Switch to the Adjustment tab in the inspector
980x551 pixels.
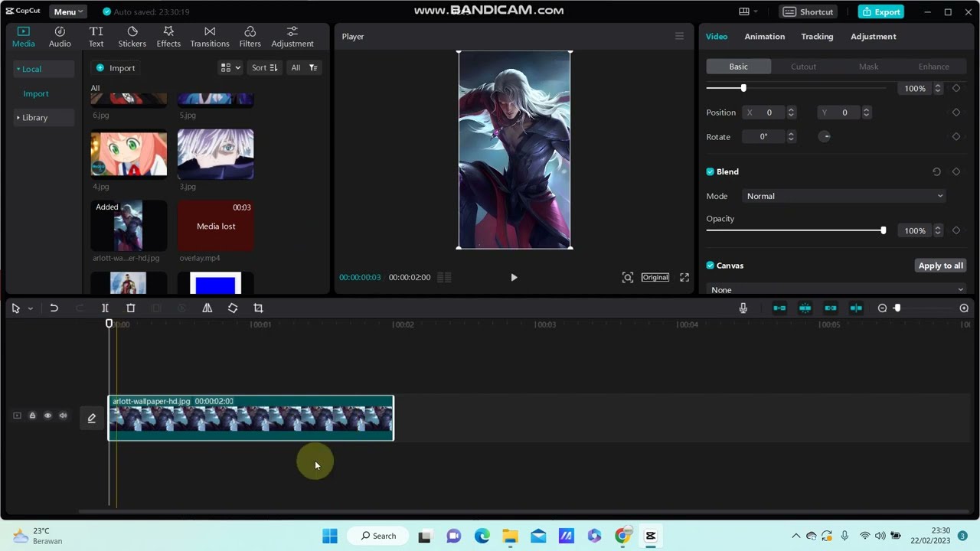(x=873, y=36)
